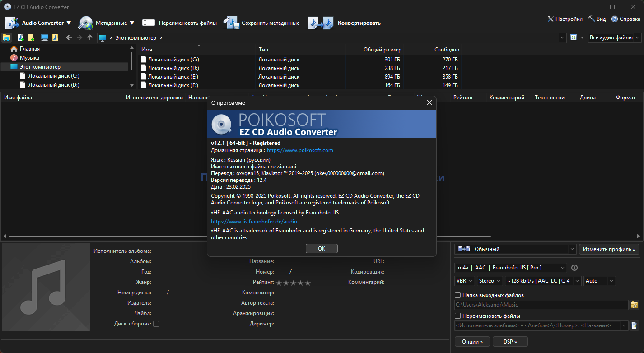Image resolution: width=644 pixels, height=353 pixels.
Task: Click the Save metadata icon
Action: 230,23
